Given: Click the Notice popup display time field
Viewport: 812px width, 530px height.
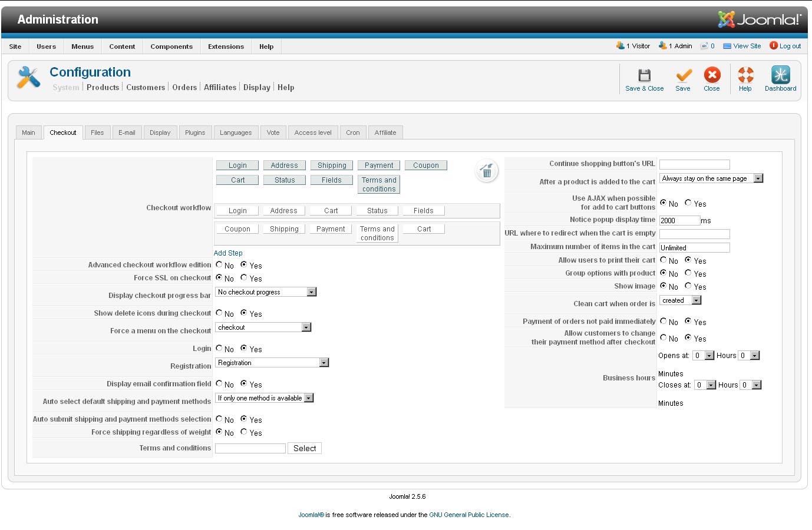Looking at the screenshot, I should click(x=680, y=220).
